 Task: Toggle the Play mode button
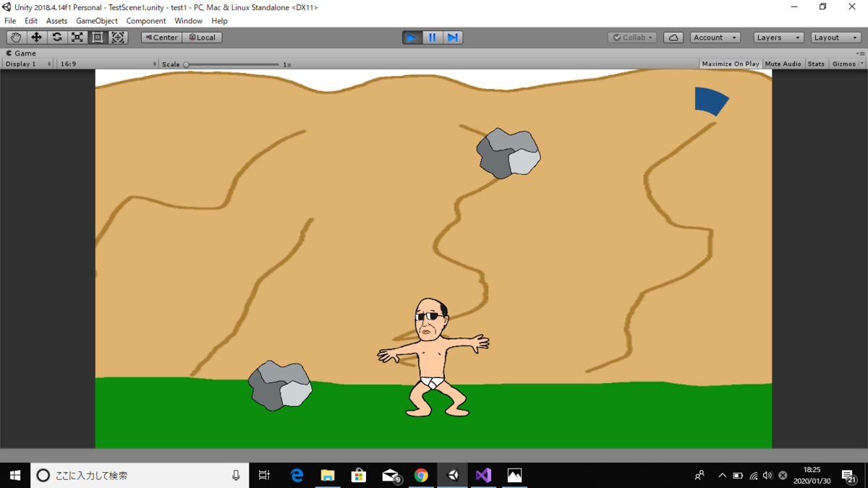click(x=412, y=38)
